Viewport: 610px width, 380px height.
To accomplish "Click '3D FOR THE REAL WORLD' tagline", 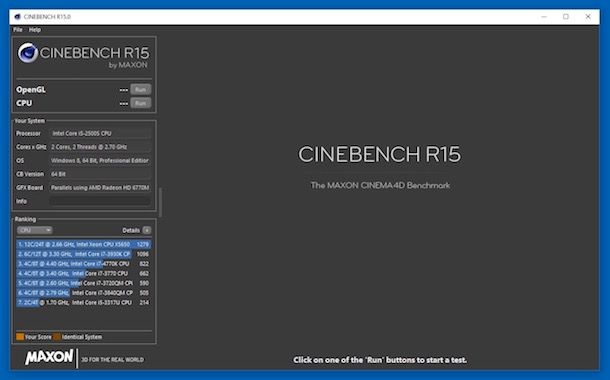I will pos(112,360).
